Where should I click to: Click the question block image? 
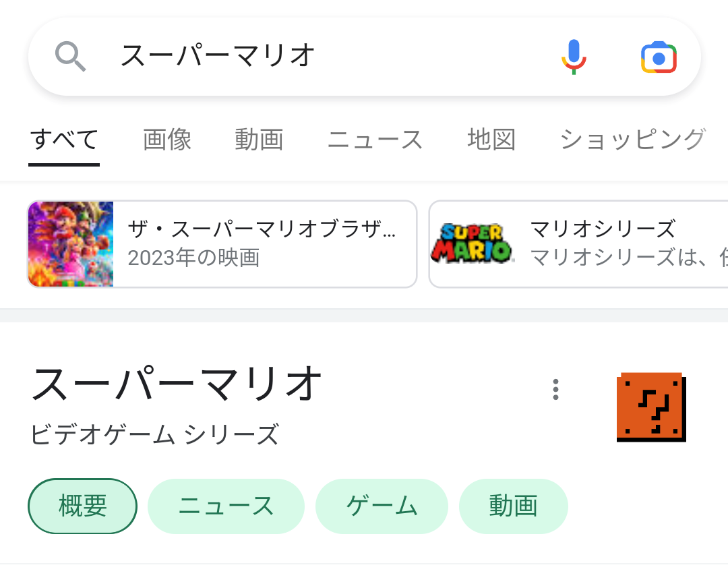click(x=650, y=407)
